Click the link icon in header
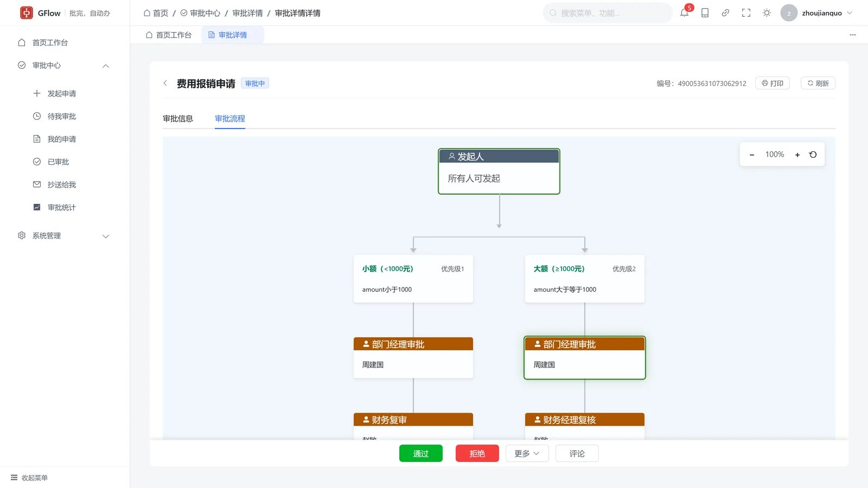The width and height of the screenshot is (868, 488). (x=725, y=13)
